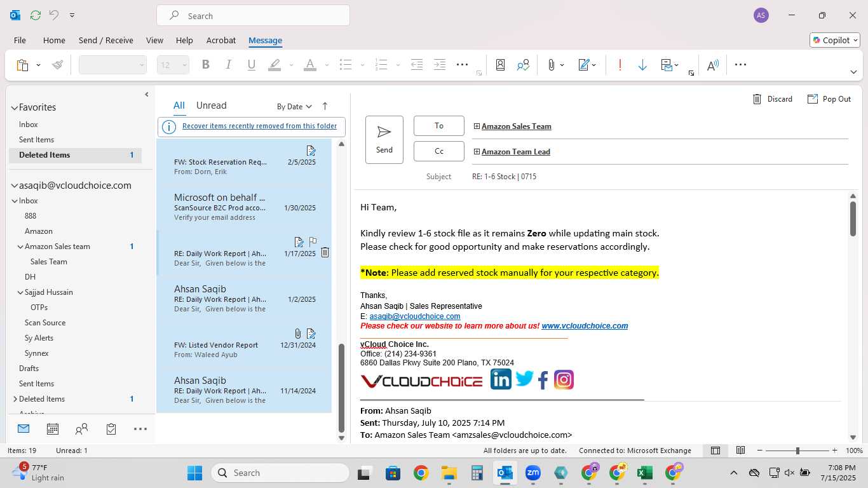Open the Acrobat tab
The height and width of the screenshot is (488, 868).
(x=221, y=40)
